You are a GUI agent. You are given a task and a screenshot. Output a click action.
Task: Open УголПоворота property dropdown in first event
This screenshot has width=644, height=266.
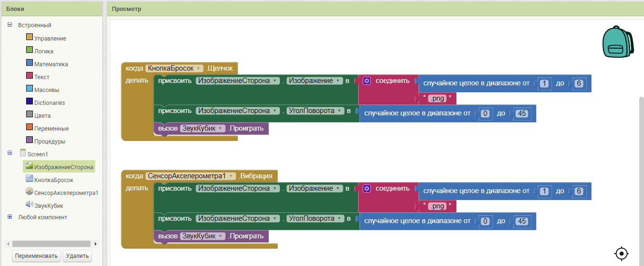pos(338,111)
